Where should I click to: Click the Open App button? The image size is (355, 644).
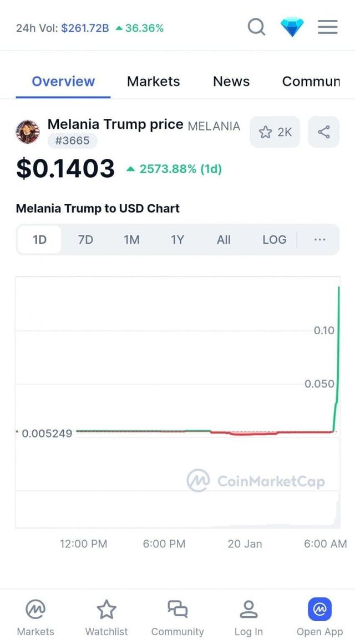(x=319, y=617)
